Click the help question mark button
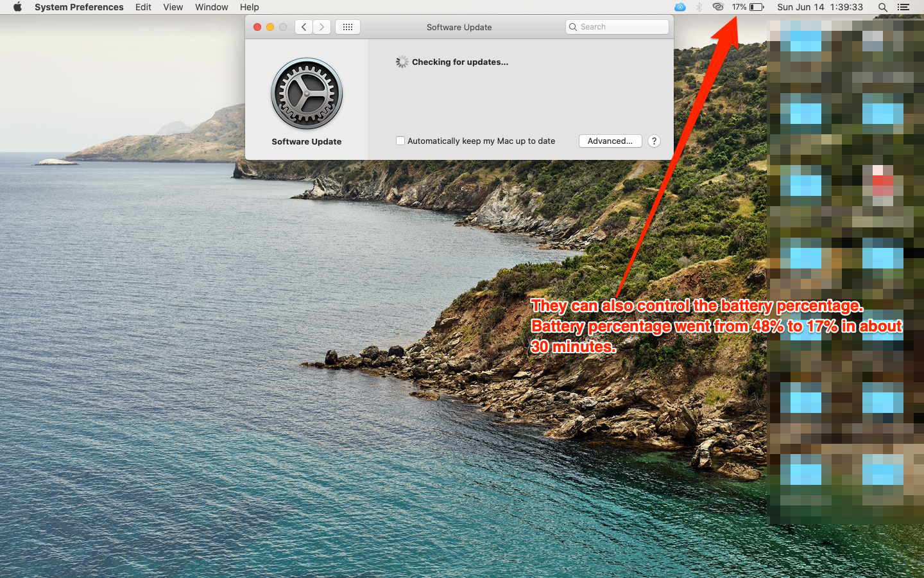Screen dimensions: 924x578 coord(654,141)
